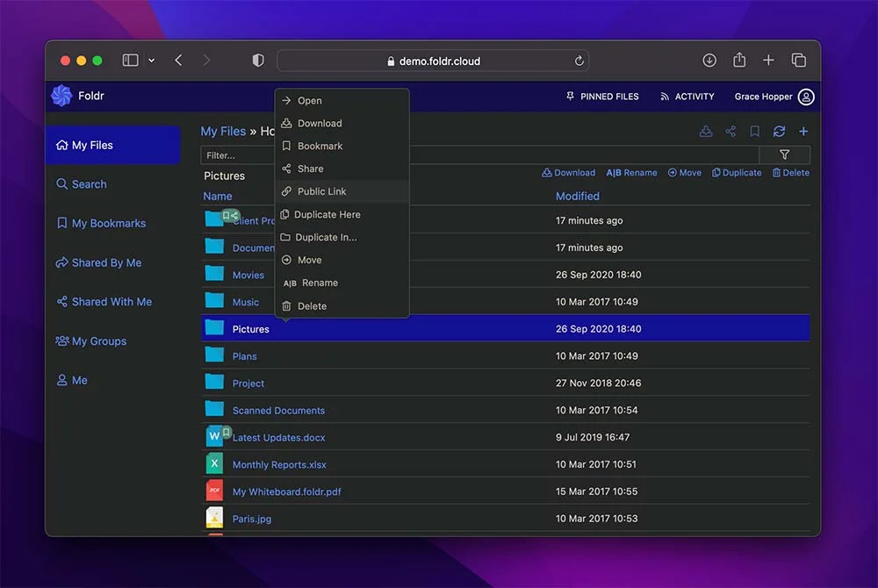Choose Duplicate In... from context menu
This screenshot has height=588, width=878.
[x=342, y=237]
